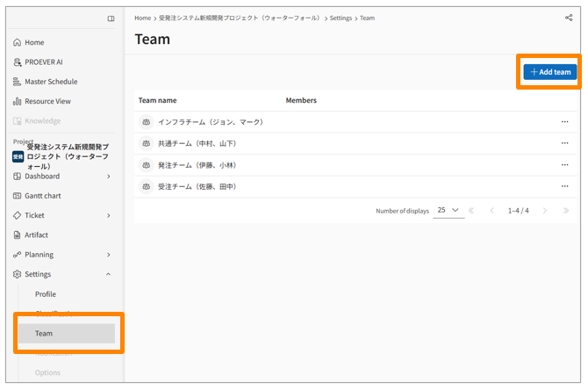Select Team under Settings
This screenshot has width=588, height=390.
pos(44,334)
